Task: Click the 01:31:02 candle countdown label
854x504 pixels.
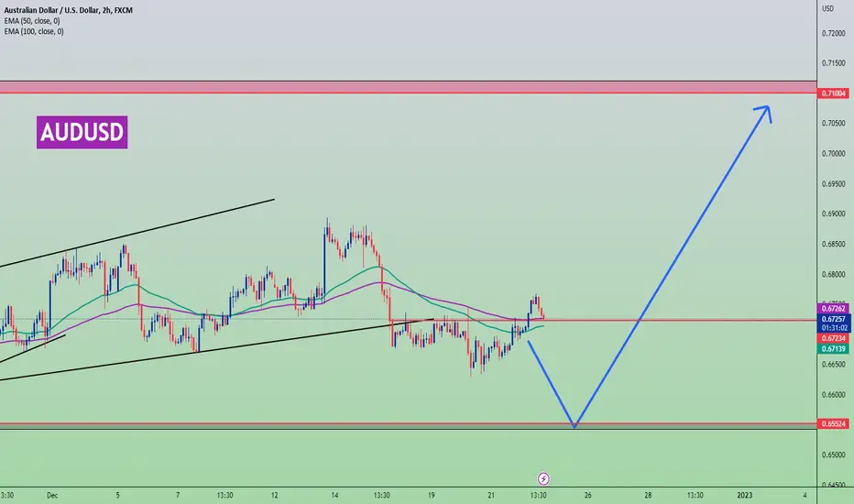Action: (x=833, y=328)
